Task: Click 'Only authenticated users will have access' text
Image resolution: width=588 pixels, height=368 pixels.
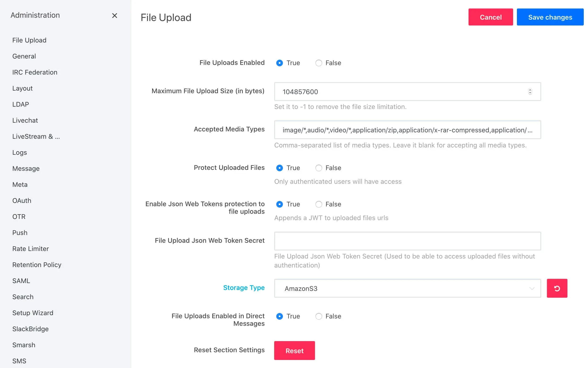Action: click(338, 182)
